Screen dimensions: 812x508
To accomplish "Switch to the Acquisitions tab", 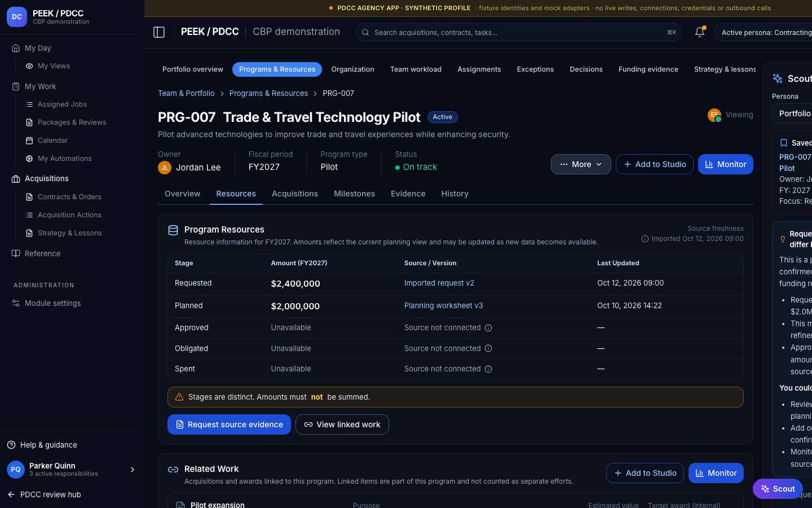I will pos(295,194).
